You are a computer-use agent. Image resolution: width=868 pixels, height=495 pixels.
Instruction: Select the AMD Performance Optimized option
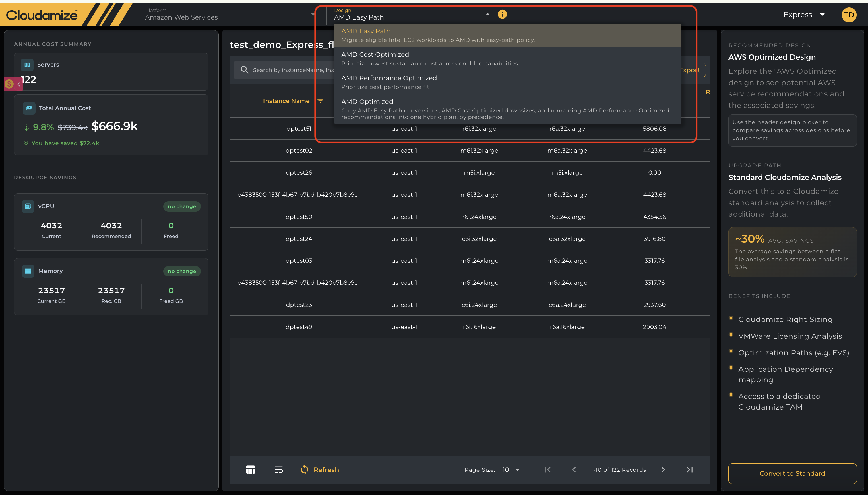click(507, 82)
